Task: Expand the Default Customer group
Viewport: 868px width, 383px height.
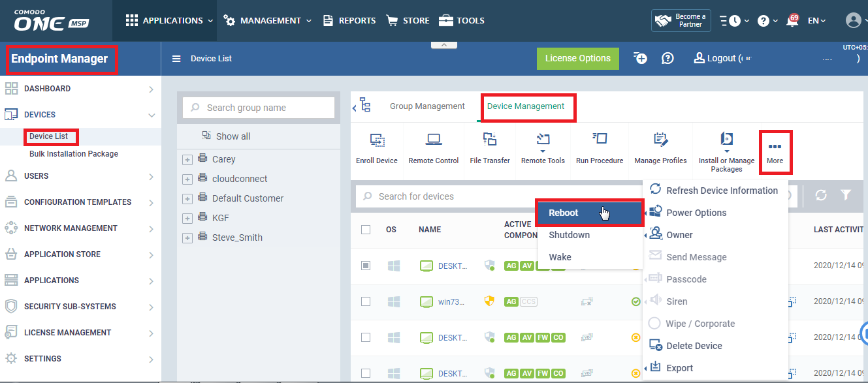Action: pos(187,199)
